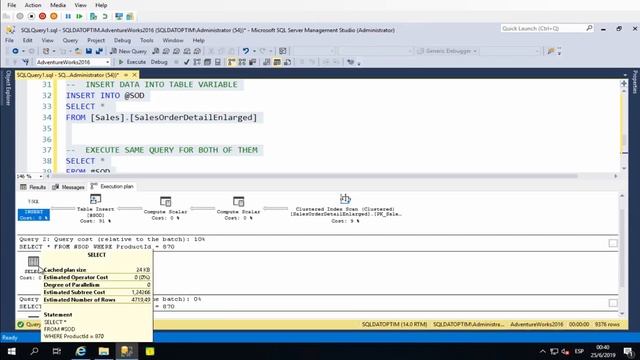Toggle Include Live Query Statistics icon
The image size is (640, 360).
coord(242,62)
